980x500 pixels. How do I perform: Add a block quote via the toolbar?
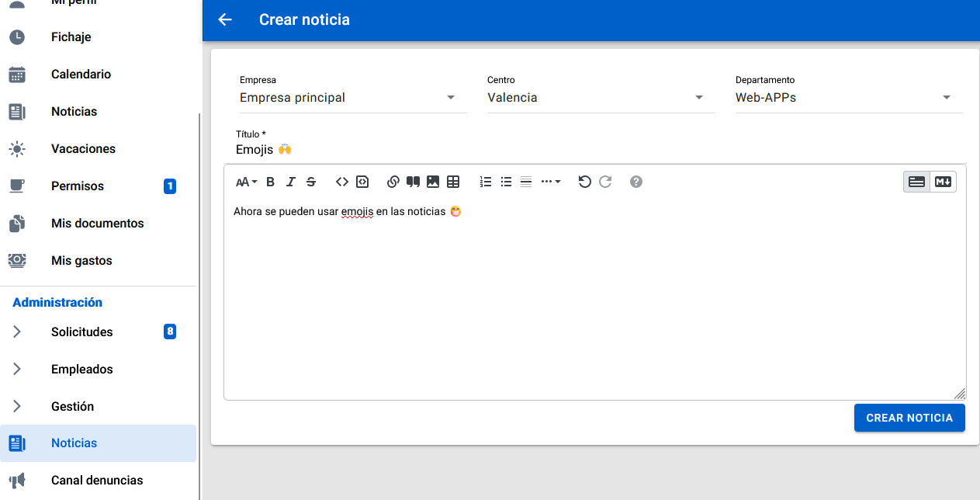413,182
